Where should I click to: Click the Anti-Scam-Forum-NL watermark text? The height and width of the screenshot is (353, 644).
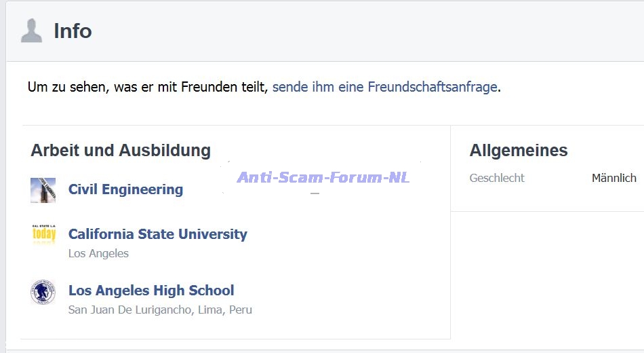323,178
